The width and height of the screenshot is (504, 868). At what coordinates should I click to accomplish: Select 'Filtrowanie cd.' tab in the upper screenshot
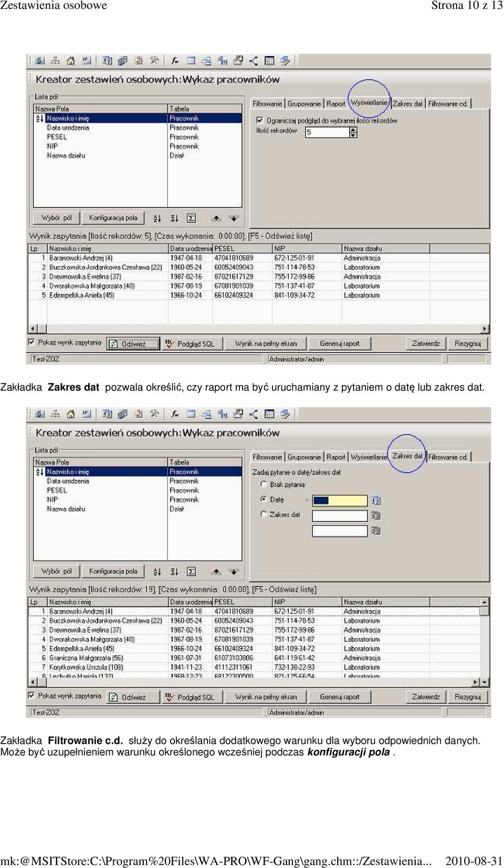[448, 104]
